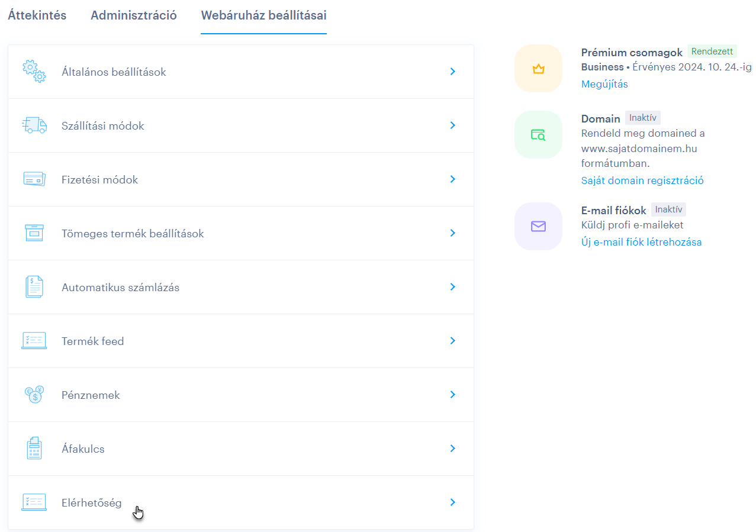Click the cash register icon for Áfakulcs
The width and height of the screenshot is (756, 532).
[34, 449]
